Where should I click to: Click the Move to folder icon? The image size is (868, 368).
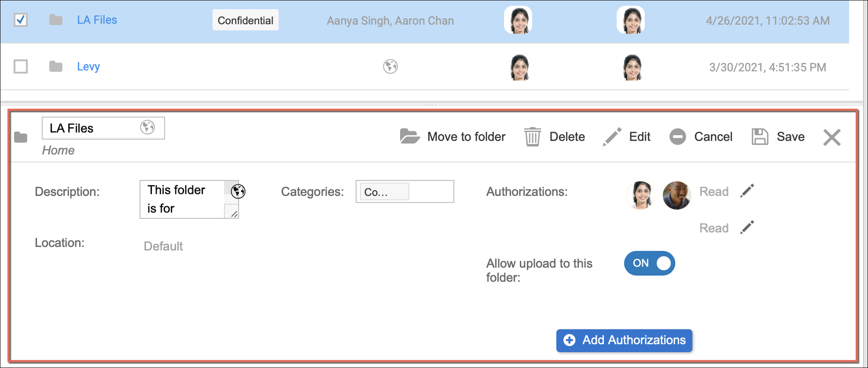point(410,136)
